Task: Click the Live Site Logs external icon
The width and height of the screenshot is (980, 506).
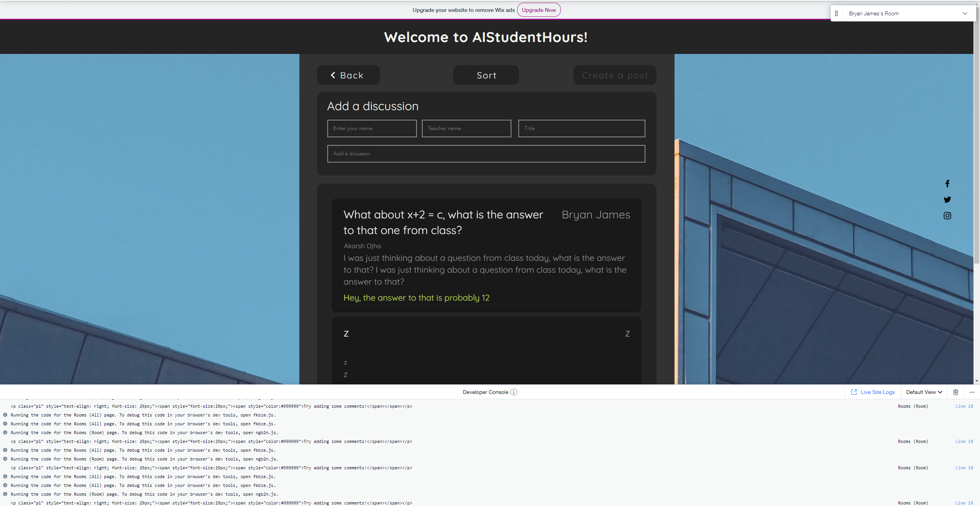Action: 854,392
